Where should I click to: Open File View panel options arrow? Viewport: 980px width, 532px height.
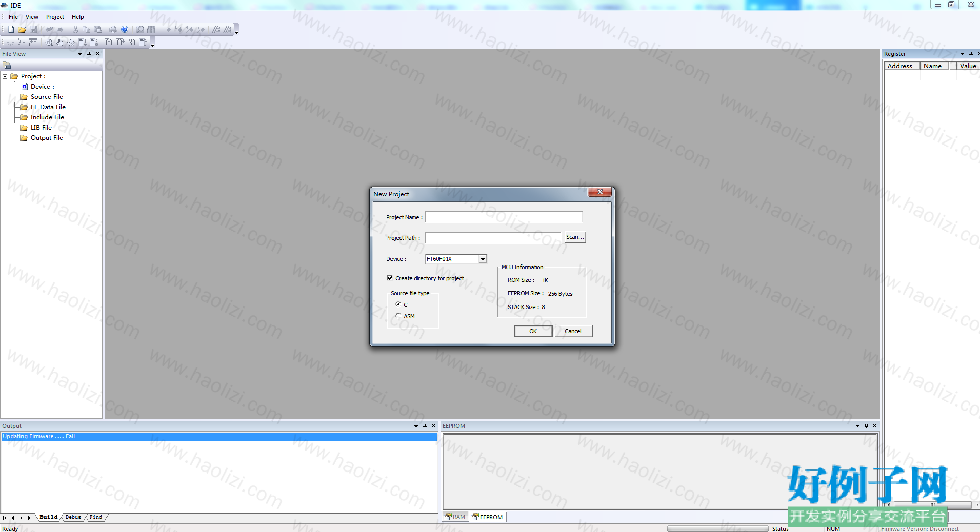pos(80,54)
